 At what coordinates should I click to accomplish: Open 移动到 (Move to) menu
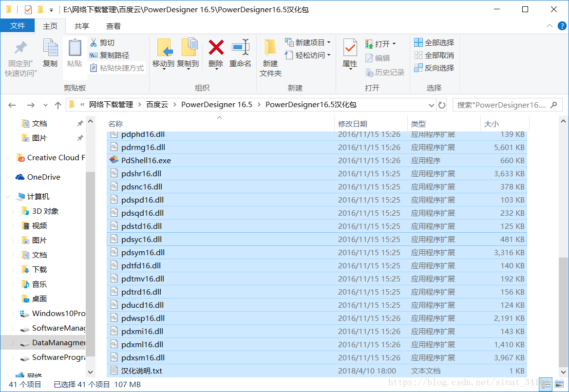(163, 54)
